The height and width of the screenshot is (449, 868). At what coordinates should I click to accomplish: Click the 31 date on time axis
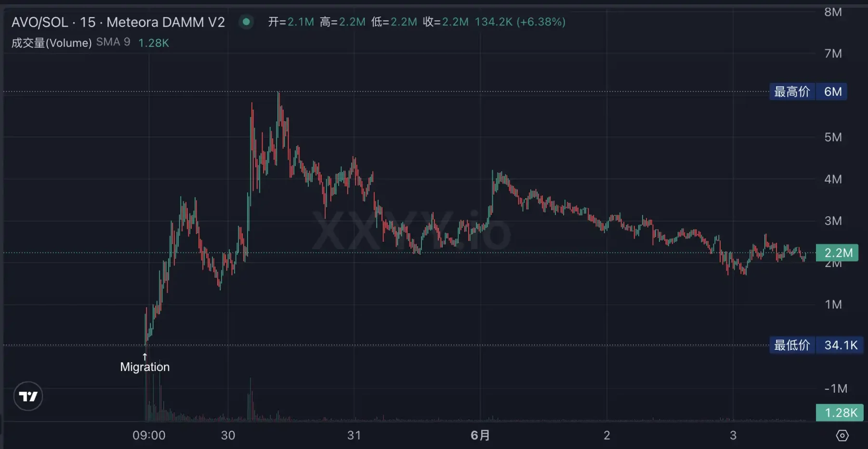click(x=354, y=436)
